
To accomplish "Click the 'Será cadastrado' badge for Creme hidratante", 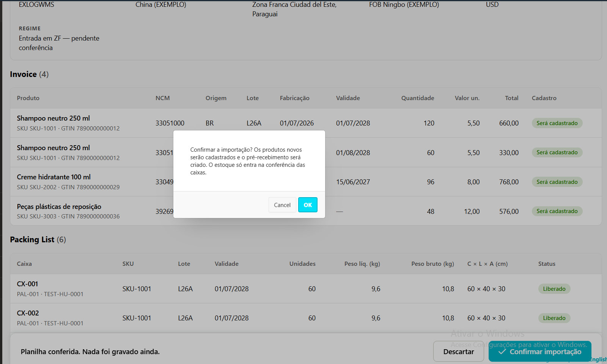I will click(x=557, y=182).
